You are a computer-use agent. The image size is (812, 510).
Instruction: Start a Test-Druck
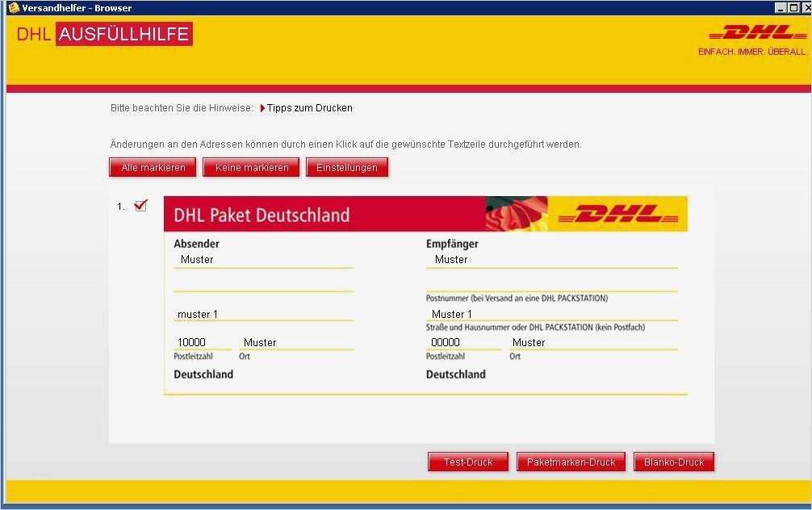pyautogui.click(x=468, y=462)
